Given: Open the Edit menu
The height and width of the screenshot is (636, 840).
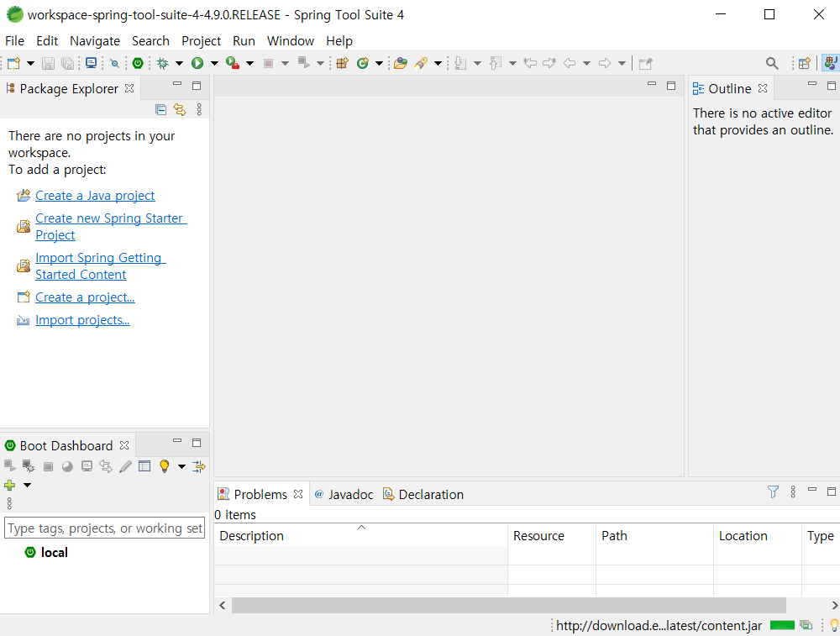Looking at the screenshot, I should (47, 40).
